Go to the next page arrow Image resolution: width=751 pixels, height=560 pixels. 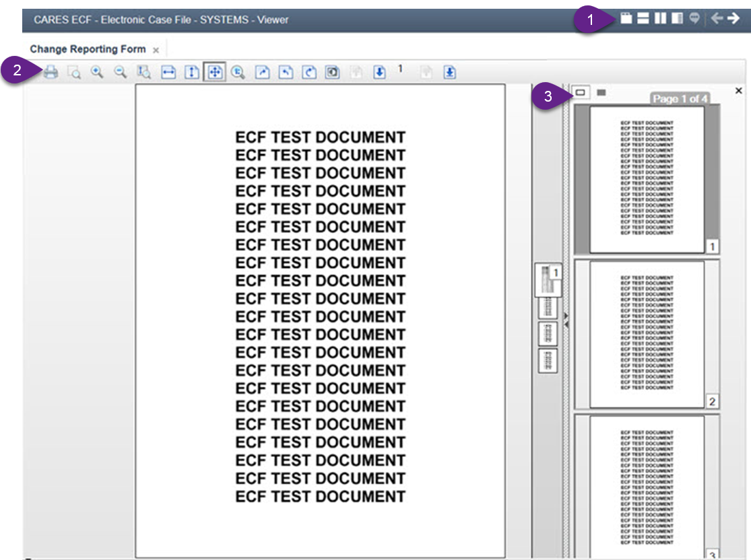[379, 72]
